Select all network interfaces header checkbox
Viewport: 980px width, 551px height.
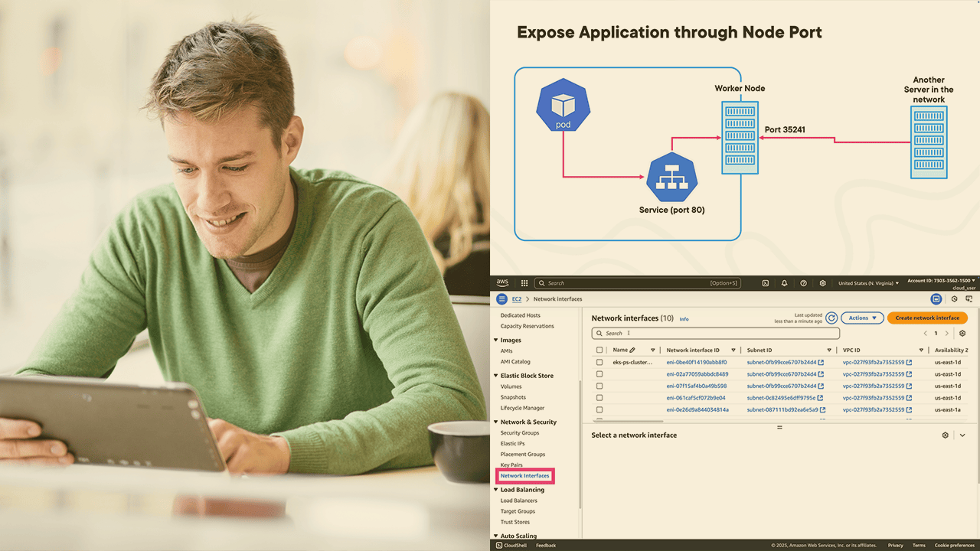pyautogui.click(x=599, y=350)
